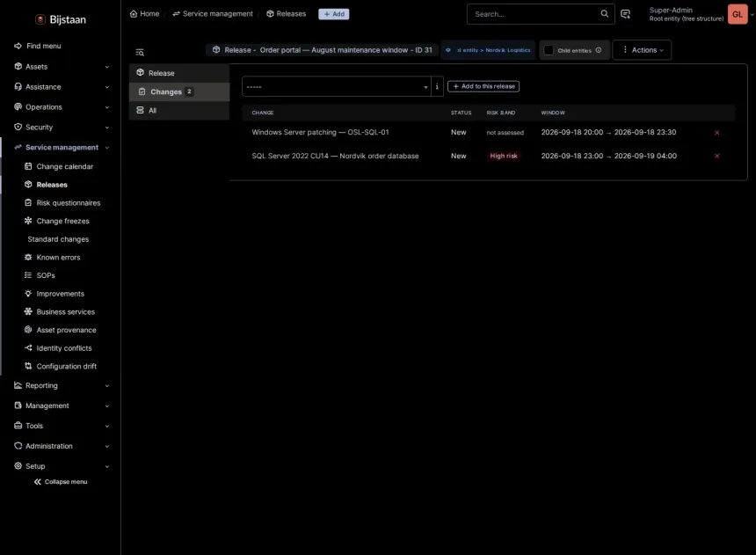
Task: Click the search magnifier icon
Action: (604, 13)
